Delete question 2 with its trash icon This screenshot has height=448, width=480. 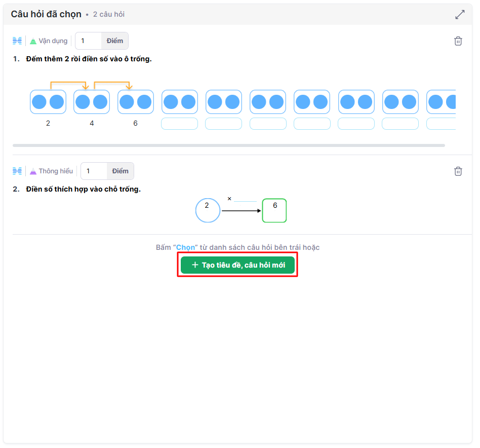458,171
